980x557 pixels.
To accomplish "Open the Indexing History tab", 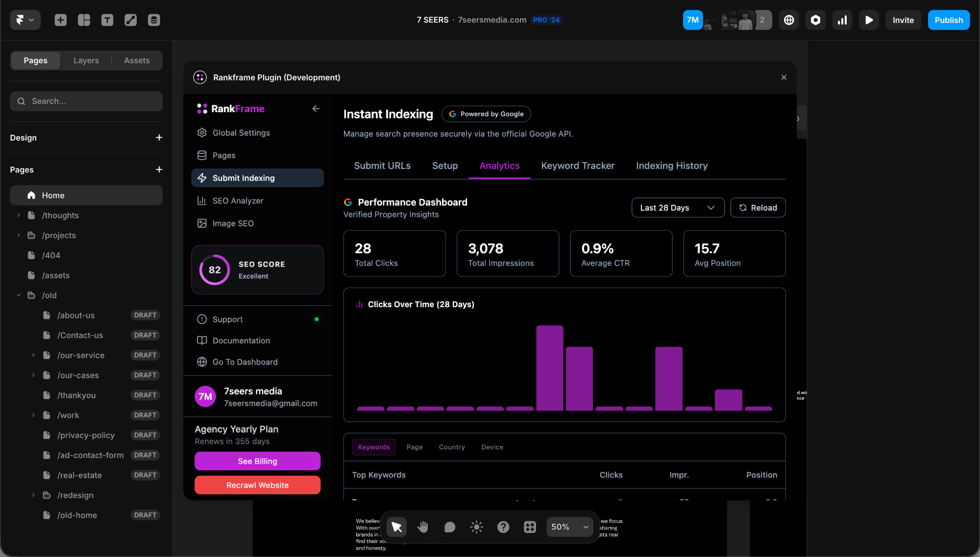I will pyautogui.click(x=672, y=166).
